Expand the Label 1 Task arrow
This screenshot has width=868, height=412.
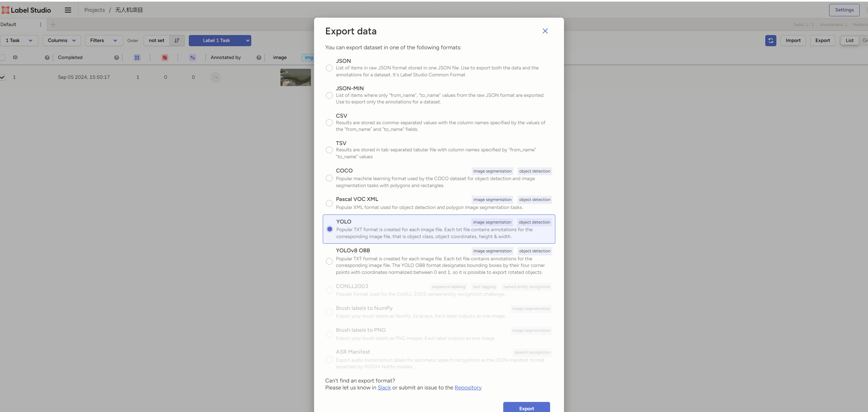(x=247, y=41)
